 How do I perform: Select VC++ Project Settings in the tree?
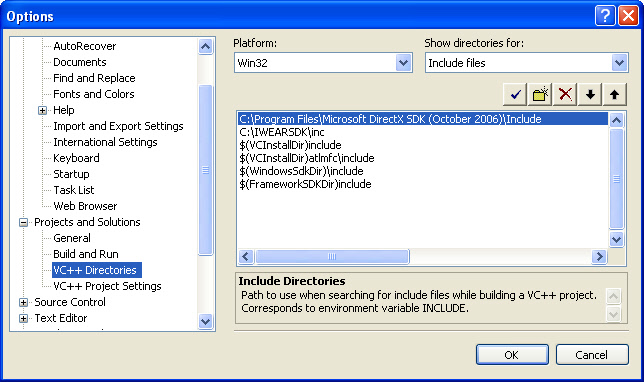click(107, 286)
